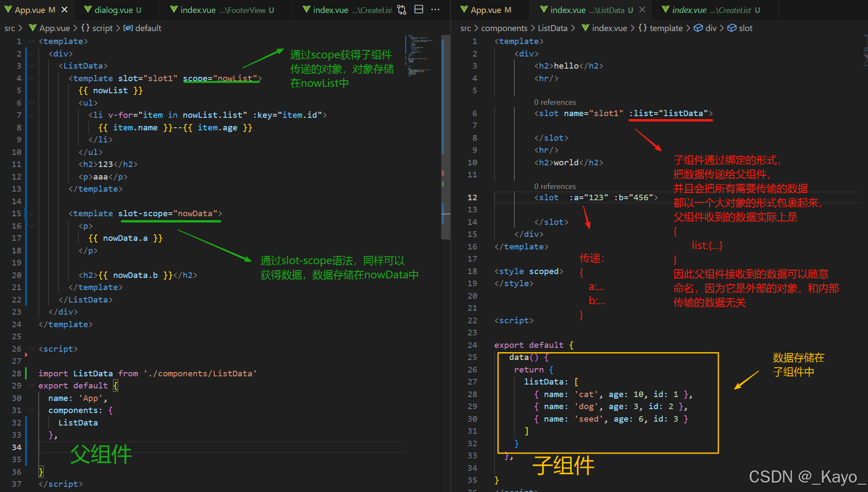Fold the ul block at line 6

[31, 103]
